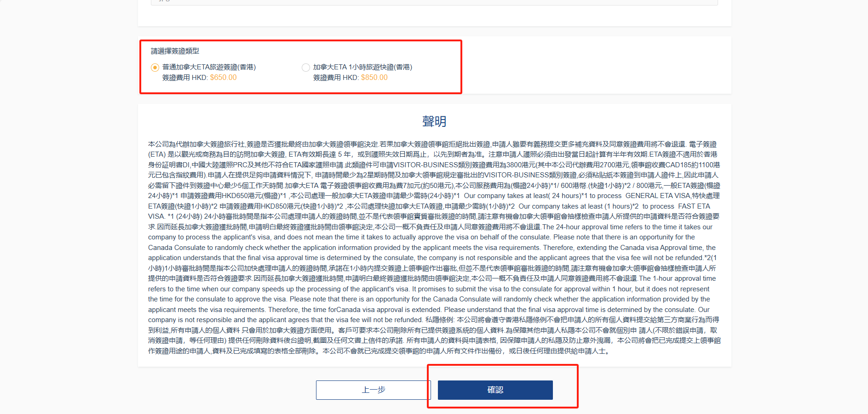The height and width of the screenshot is (414, 868).
Task: Click 簽證費用 HKD label under the express visa
Action: pyautogui.click(x=335, y=78)
